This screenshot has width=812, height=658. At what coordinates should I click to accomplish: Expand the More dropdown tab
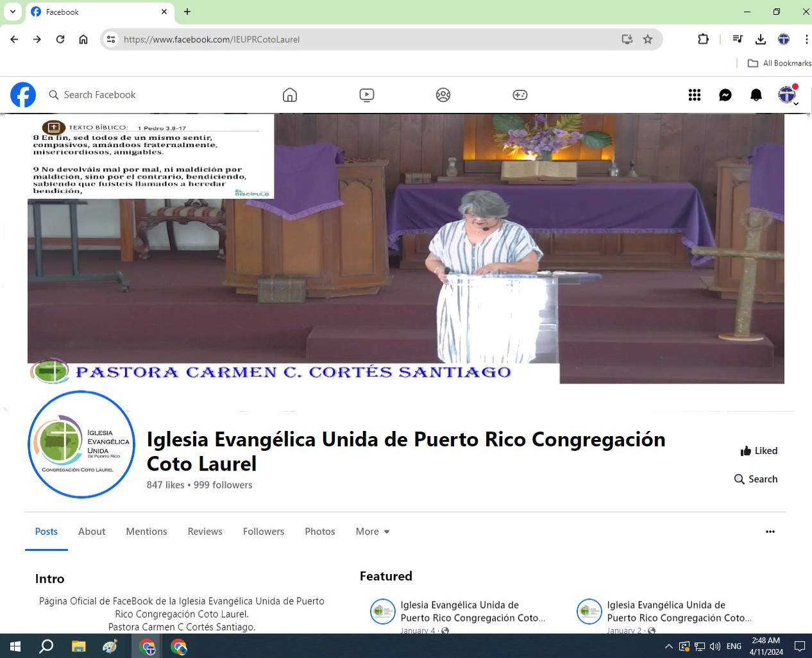(373, 531)
